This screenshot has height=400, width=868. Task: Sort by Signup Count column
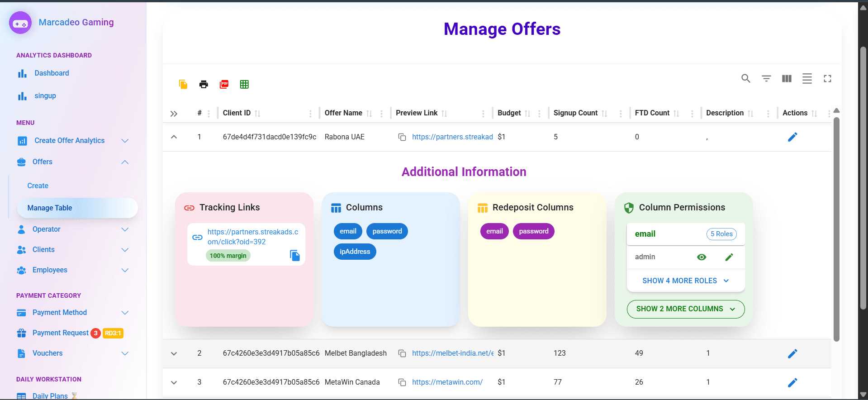[604, 113]
